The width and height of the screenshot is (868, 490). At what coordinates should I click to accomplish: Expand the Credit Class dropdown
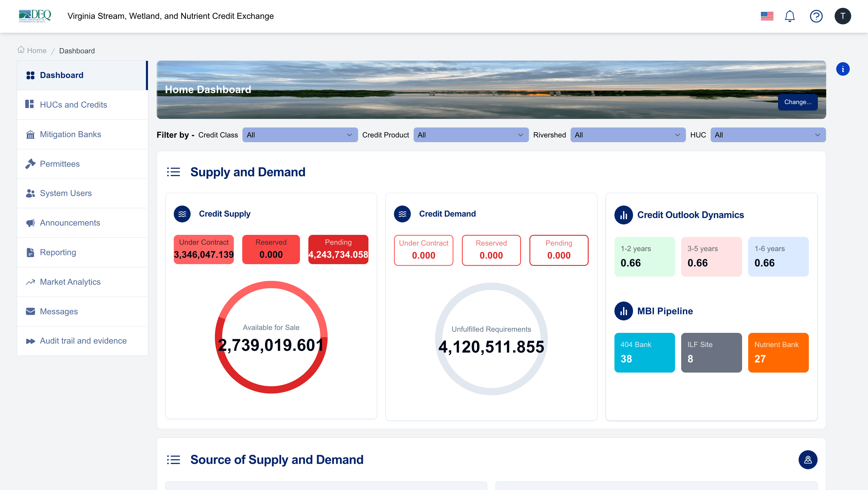pos(300,135)
